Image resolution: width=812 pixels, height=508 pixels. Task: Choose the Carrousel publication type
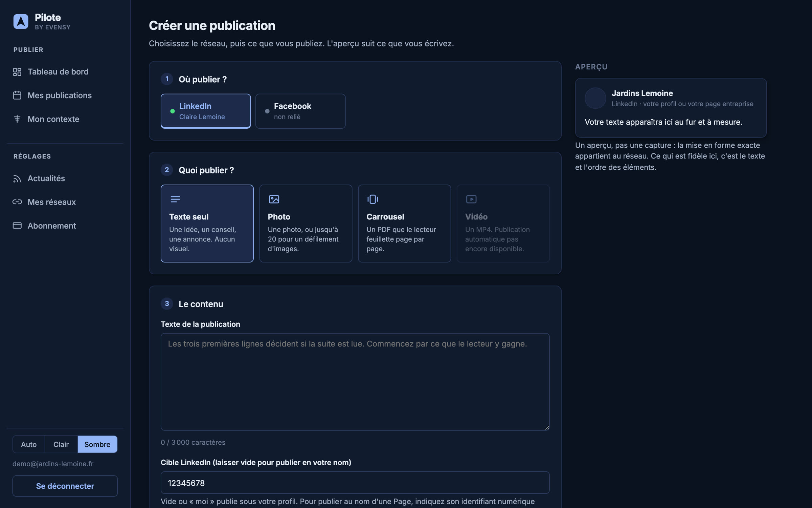(x=404, y=224)
